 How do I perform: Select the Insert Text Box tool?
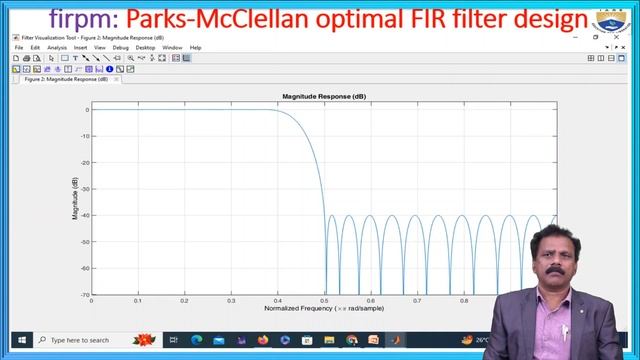point(76,58)
